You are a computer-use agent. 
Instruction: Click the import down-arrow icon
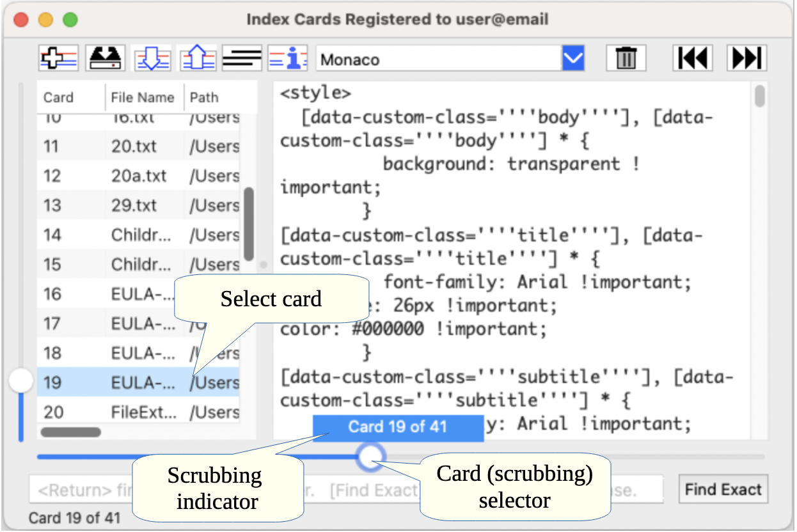click(x=152, y=59)
